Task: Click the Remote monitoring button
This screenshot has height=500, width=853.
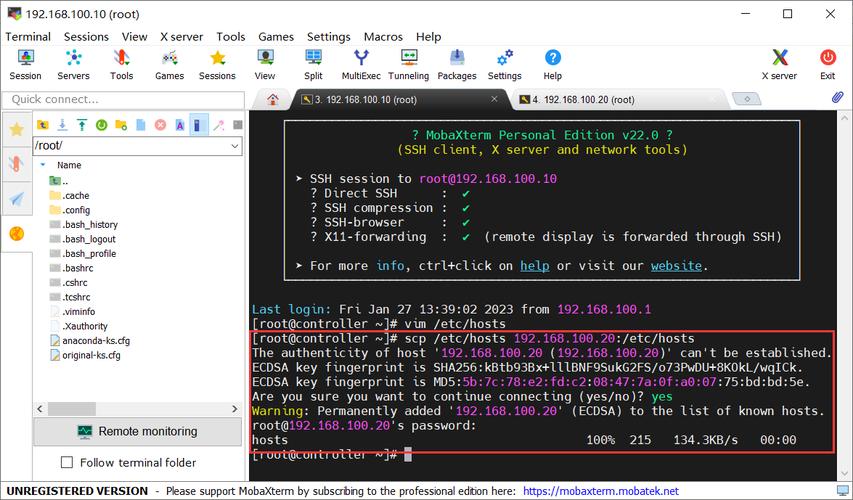Action: coord(137,431)
